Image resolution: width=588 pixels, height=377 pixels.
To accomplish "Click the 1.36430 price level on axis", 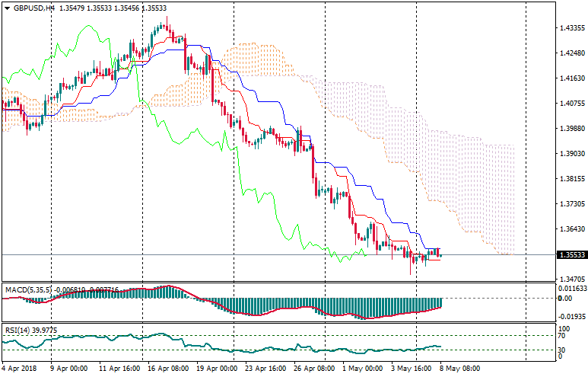I will tap(566, 229).
